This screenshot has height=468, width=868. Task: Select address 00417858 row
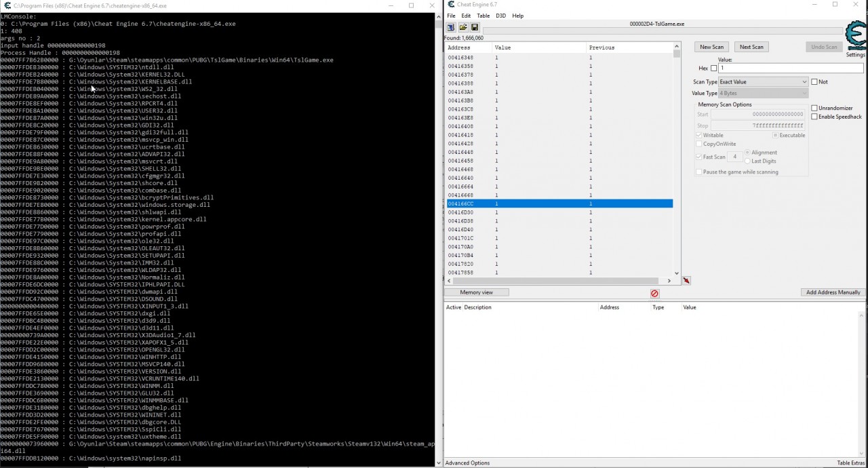559,273
